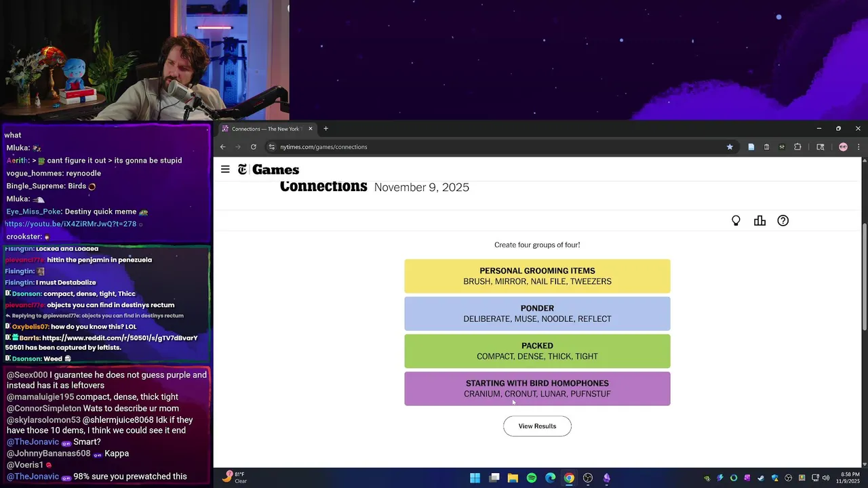868x488 pixels.
Task: Click the trash bin extension icon
Action: pos(766,147)
